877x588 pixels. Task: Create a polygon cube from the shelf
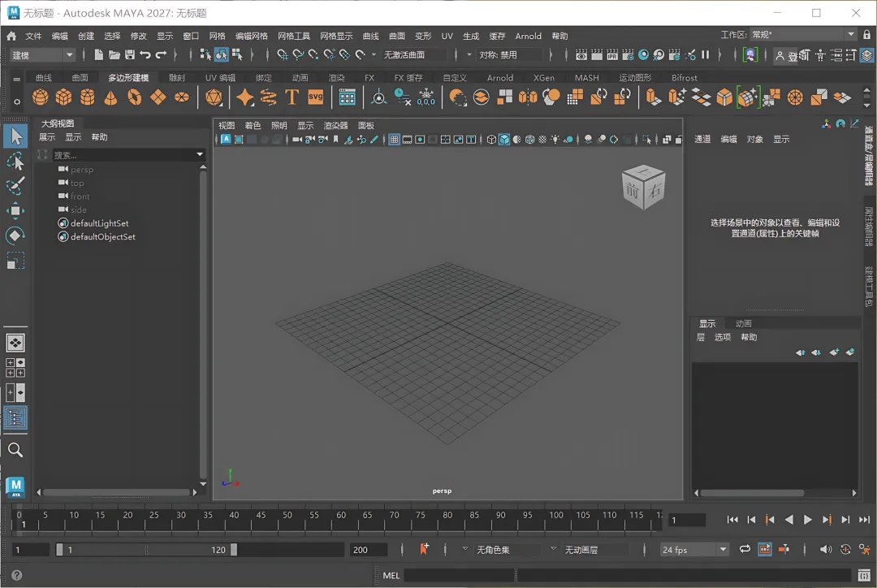[63, 97]
